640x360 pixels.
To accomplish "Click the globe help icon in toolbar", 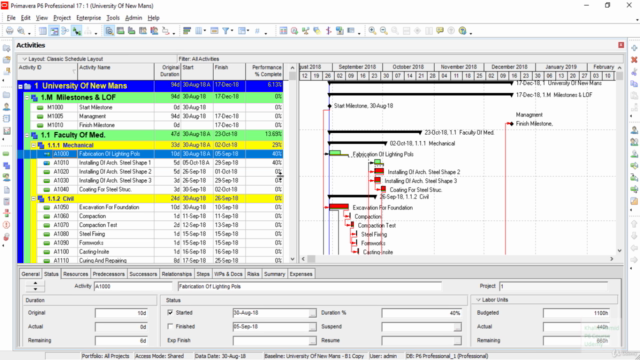I will point(462,31).
